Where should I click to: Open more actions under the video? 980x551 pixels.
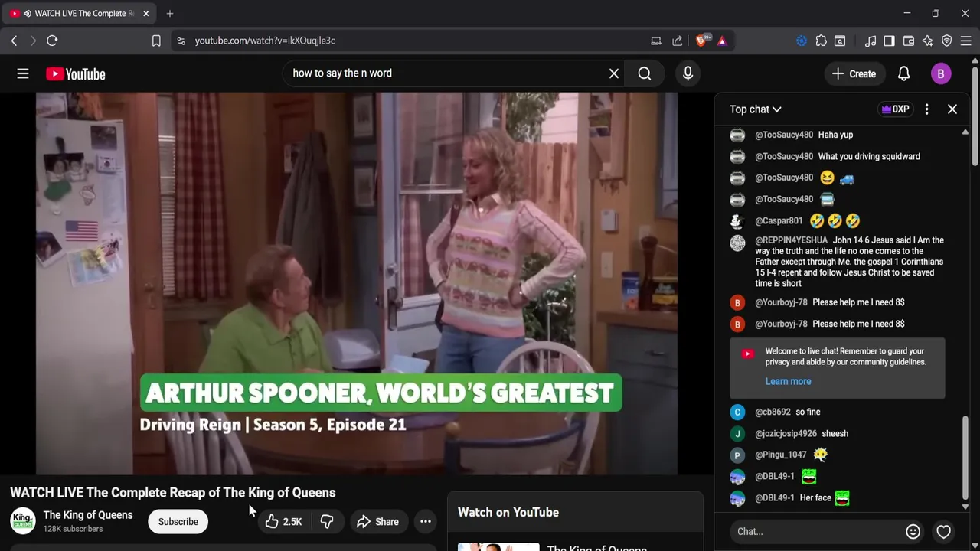pos(426,522)
